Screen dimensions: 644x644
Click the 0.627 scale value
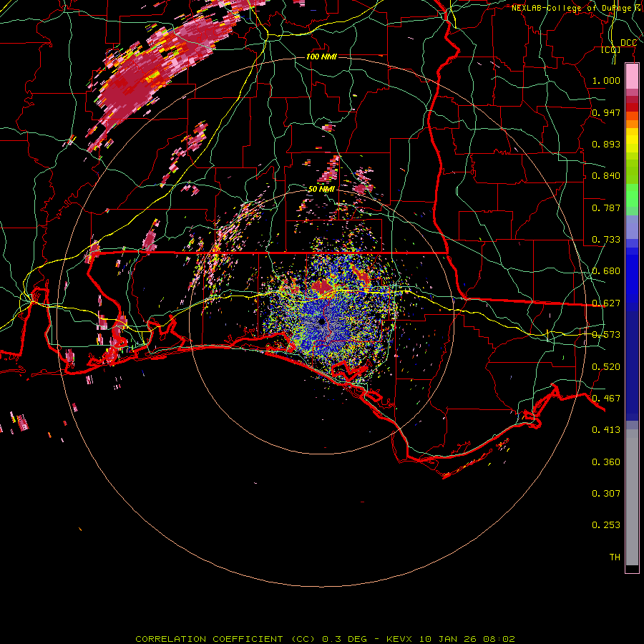tap(606, 303)
